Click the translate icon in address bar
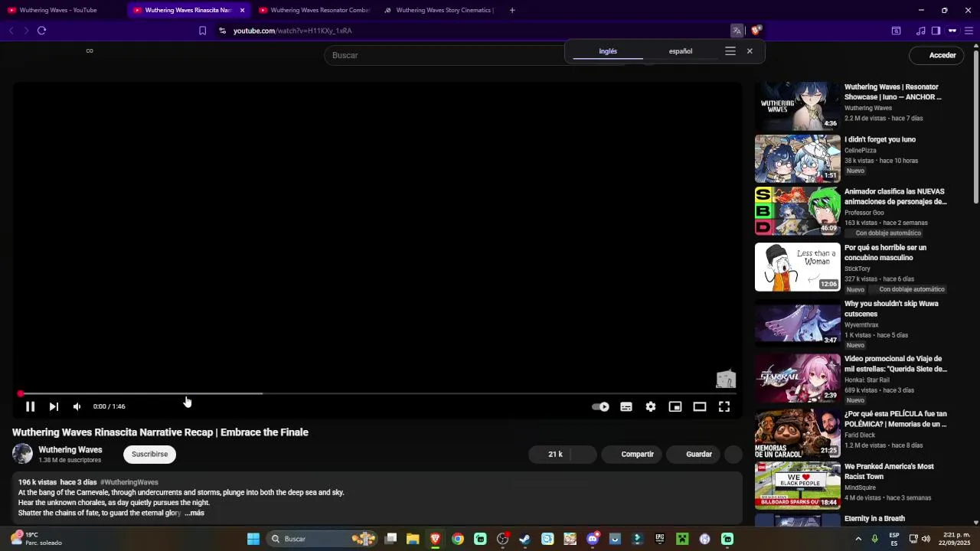 [737, 31]
